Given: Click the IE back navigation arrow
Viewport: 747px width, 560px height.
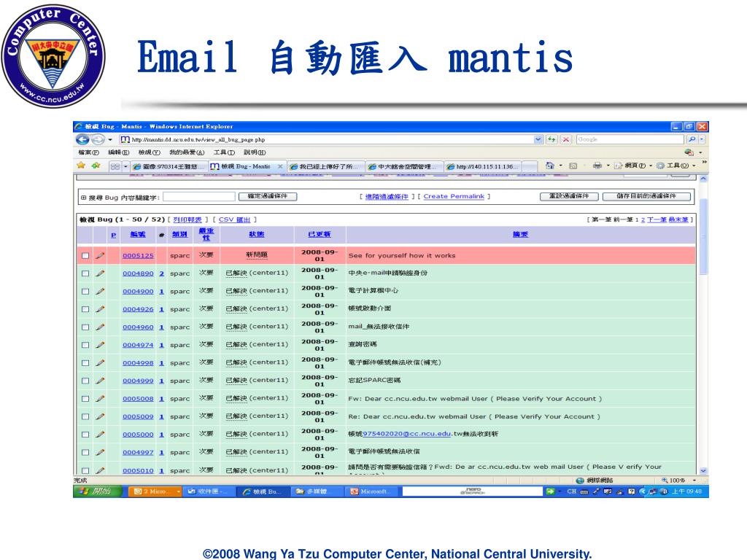Looking at the screenshot, I should pyautogui.click(x=82, y=139).
